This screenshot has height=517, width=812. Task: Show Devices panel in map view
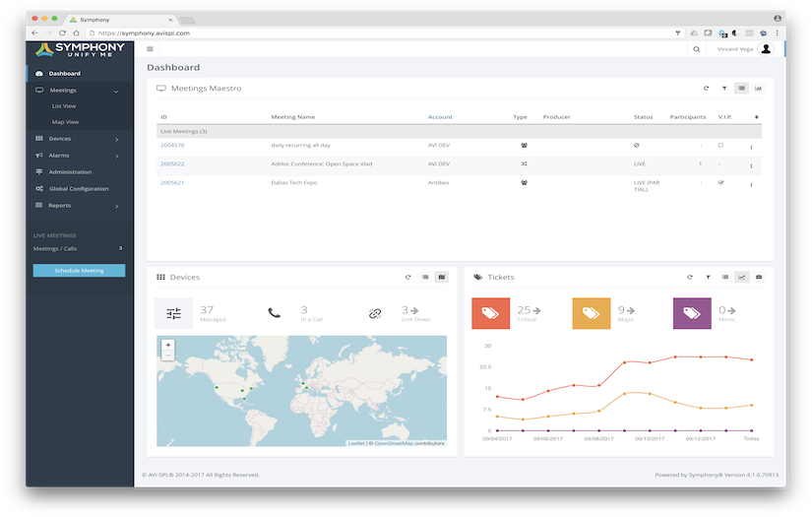click(442, 277)
